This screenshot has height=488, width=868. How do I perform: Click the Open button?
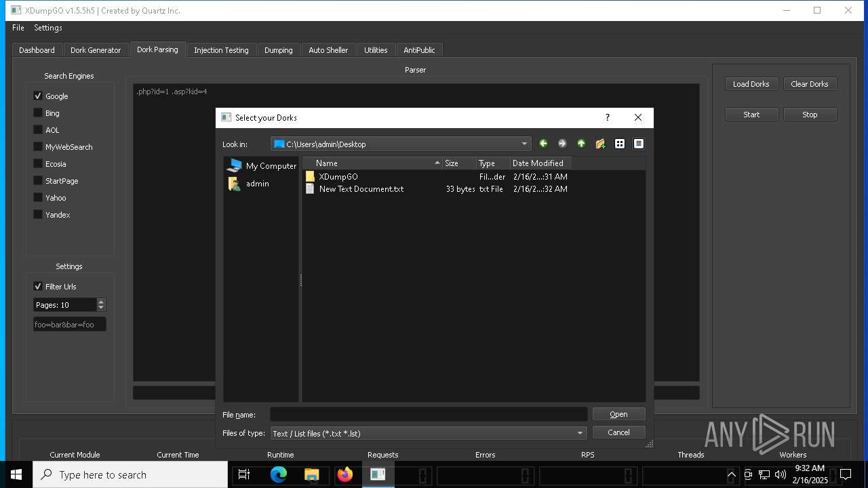coord(618,414)
